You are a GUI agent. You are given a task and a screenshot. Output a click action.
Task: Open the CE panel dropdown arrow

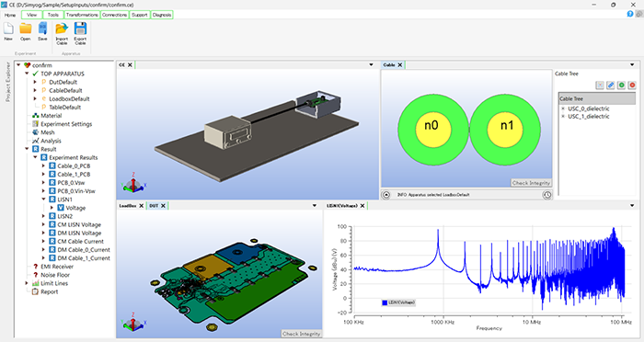point(371,65)
